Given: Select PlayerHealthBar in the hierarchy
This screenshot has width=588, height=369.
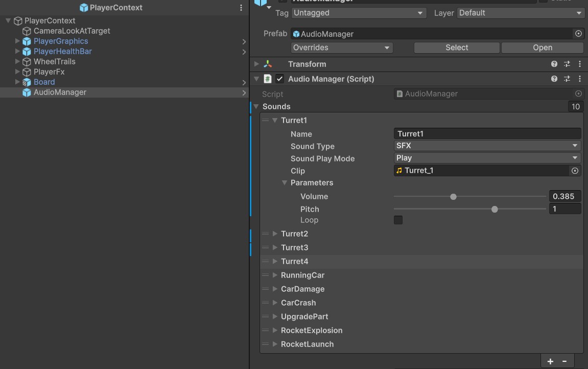Looking at the screenshot, I should (62, 52).
